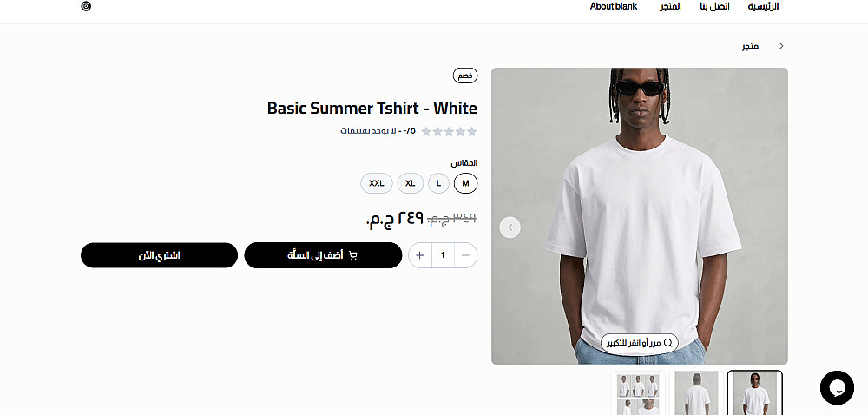
Task: Select size XL
Action: click(x=411, y=183)
